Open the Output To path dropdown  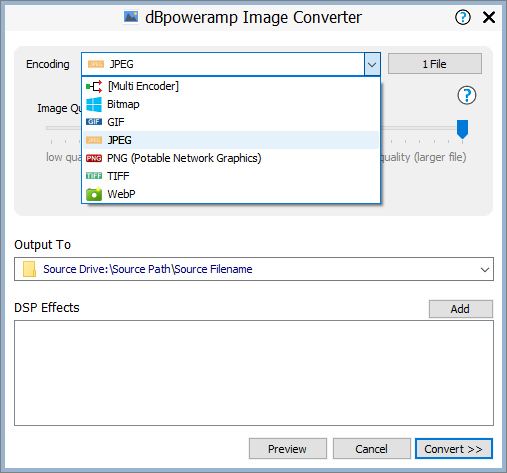(x=254, y=269)
